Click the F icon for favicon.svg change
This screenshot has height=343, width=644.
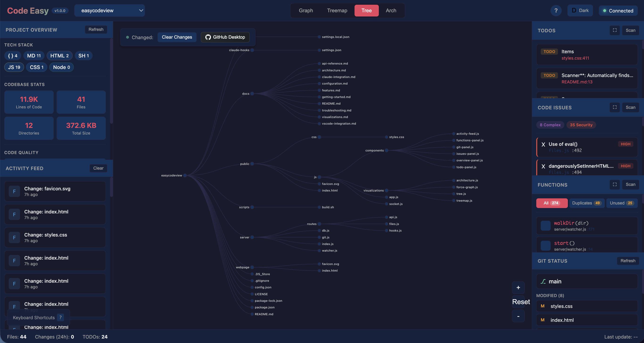coord(14,191)
